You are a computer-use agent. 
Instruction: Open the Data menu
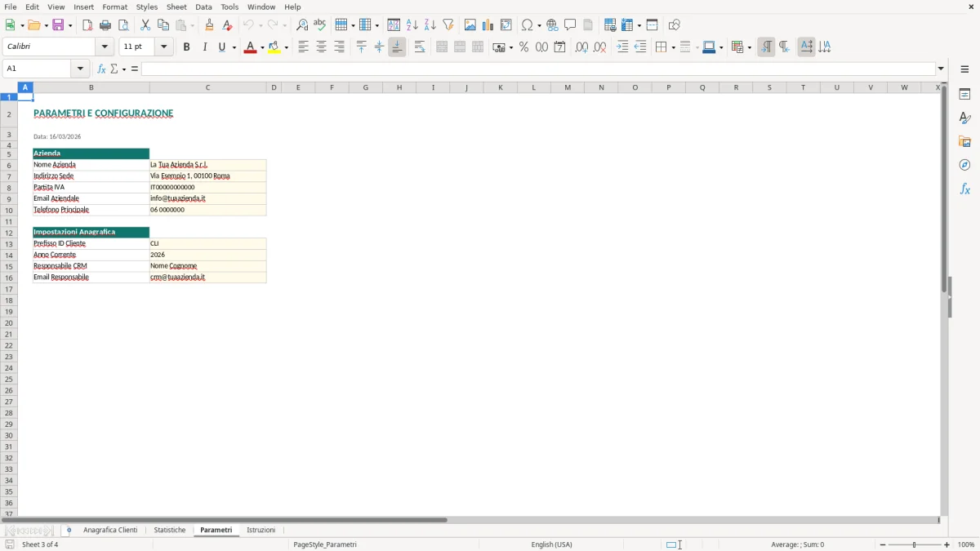203,7
